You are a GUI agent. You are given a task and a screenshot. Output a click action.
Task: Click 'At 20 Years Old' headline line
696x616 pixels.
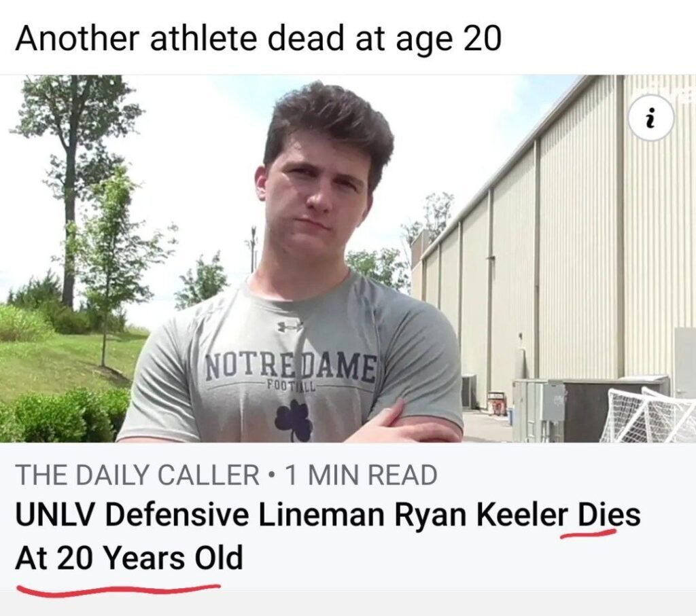(129, 558)
